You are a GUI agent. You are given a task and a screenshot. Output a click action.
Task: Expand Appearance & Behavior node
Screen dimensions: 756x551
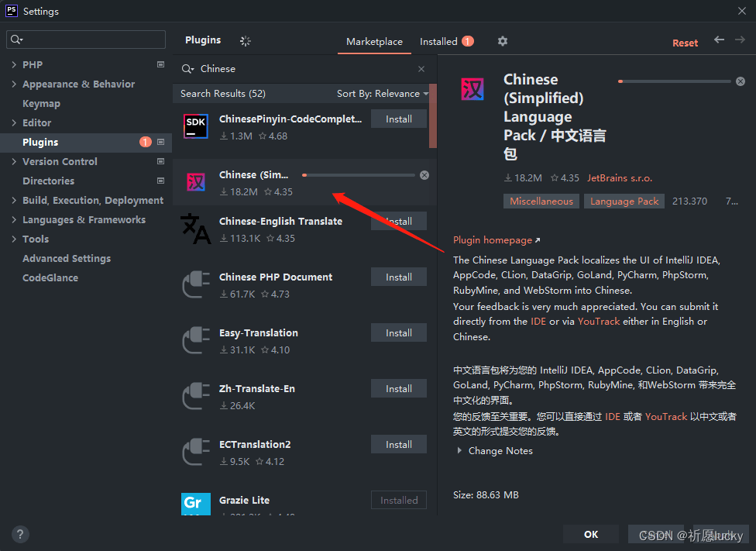pos(14,84)
